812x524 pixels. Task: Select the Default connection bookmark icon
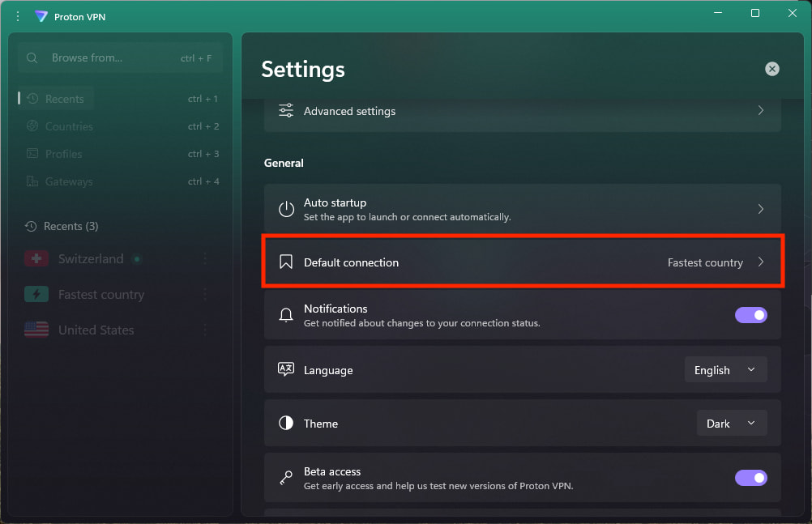coord(285,262)
